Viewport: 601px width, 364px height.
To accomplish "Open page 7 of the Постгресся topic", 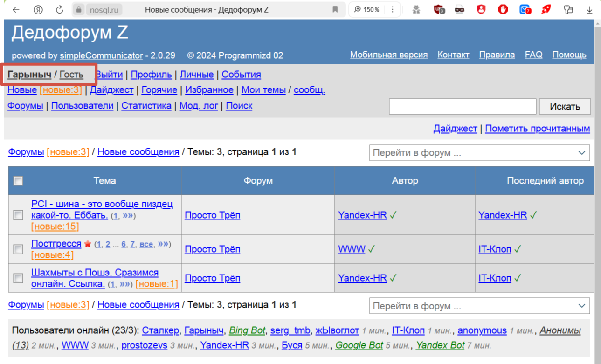I will [133, 244].
